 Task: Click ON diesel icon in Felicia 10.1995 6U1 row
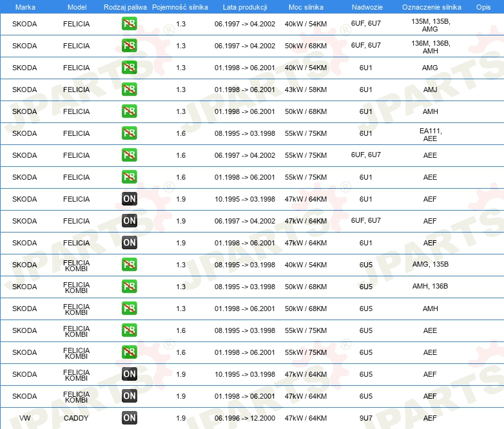tap(129, 199)
